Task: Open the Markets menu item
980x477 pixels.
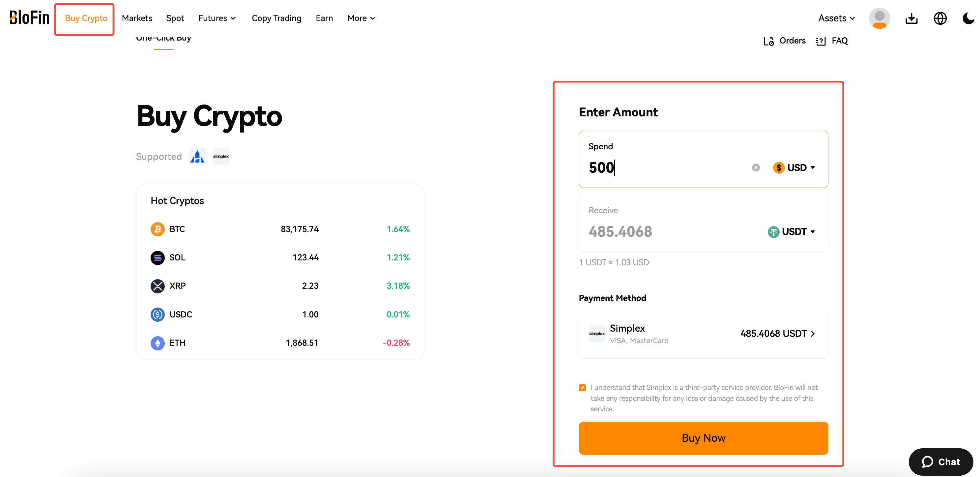Action: click(136, 18)
